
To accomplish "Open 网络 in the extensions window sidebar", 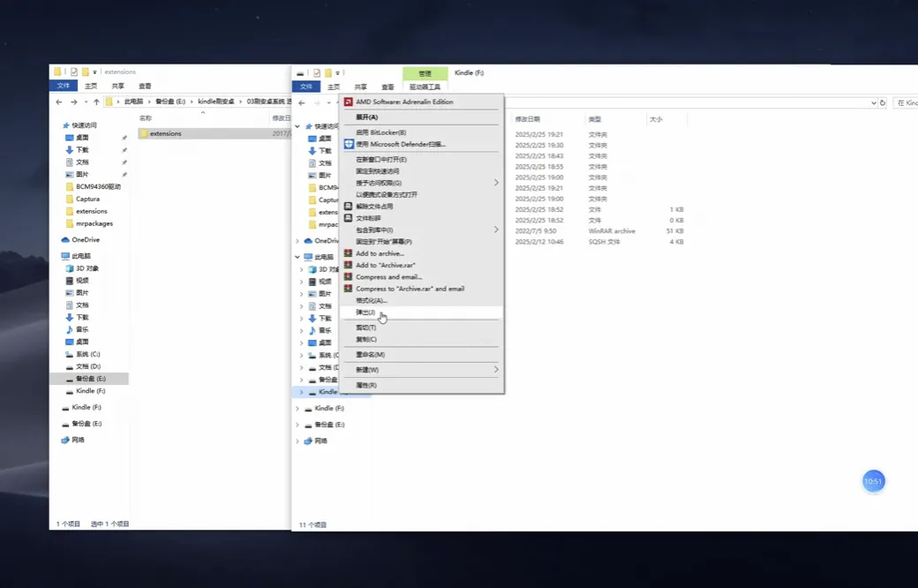I will click(x=73, y=440).
